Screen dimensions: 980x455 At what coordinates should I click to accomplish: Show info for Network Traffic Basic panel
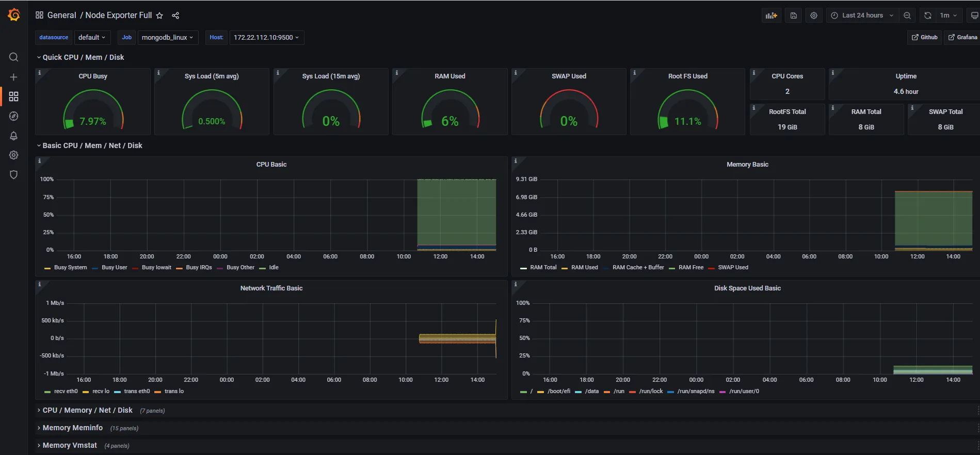[39, 284]
